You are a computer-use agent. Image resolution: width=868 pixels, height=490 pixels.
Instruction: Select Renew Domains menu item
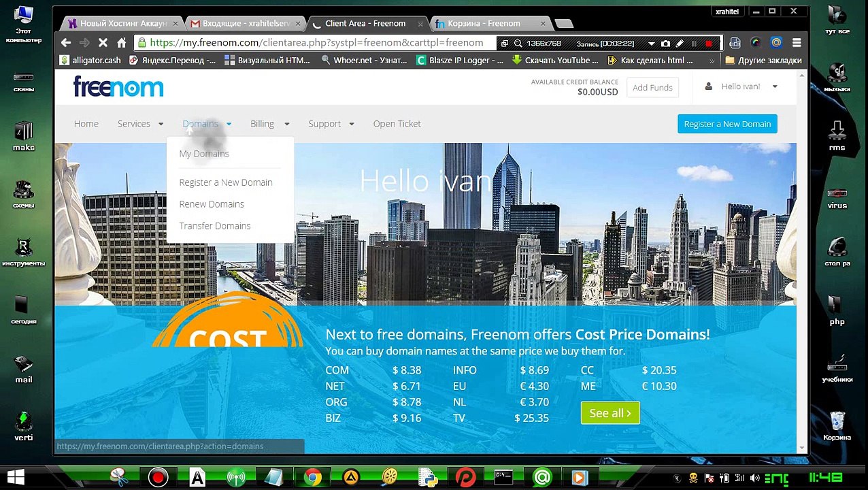(x=212, y=204)
